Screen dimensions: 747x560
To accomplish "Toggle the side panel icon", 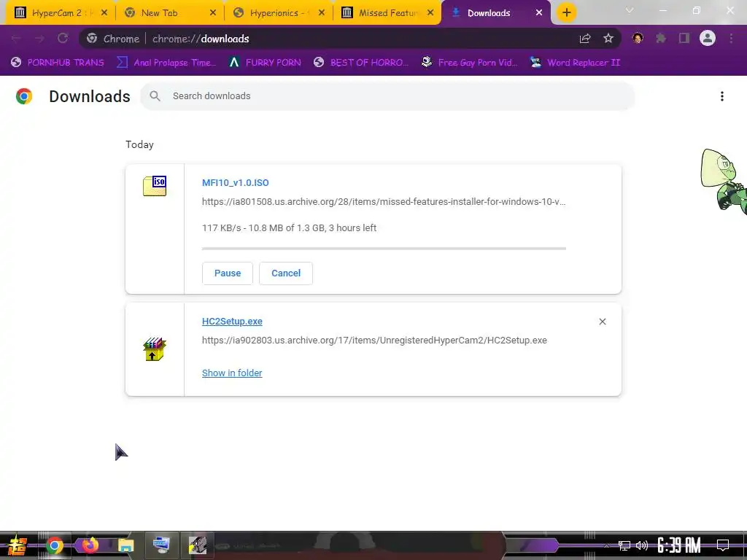I will pyautogui.click(x=684, y=39).
